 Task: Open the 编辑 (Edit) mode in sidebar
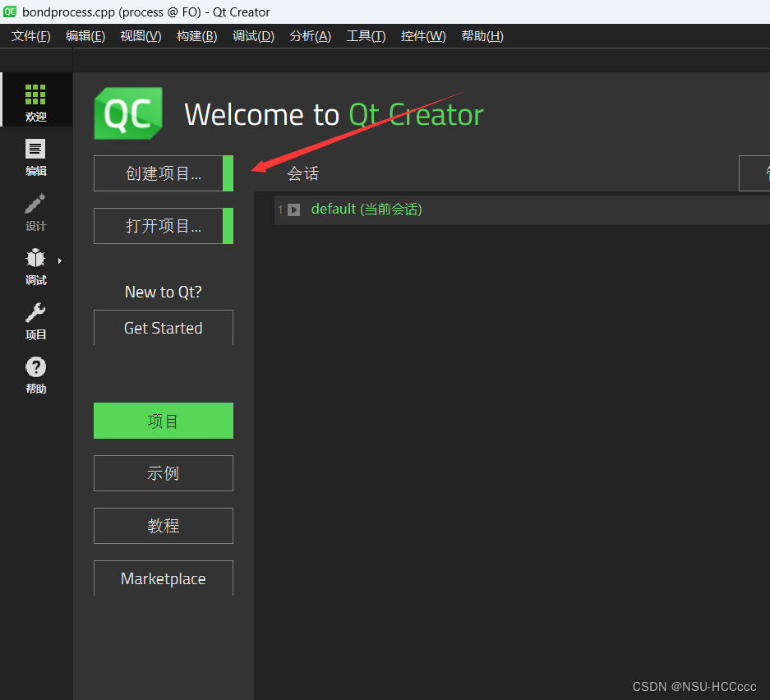coord(35,156)
